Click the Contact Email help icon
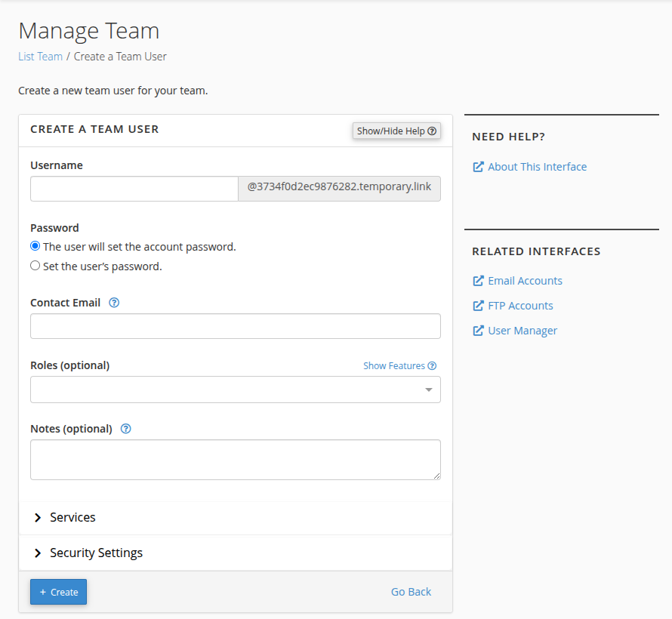This screenshot has height=619, width=672. 114,303
